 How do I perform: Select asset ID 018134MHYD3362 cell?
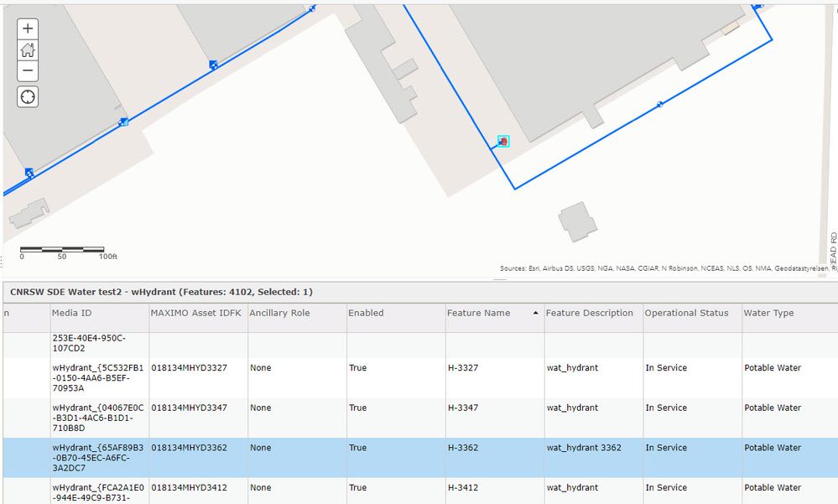point(190,448)
